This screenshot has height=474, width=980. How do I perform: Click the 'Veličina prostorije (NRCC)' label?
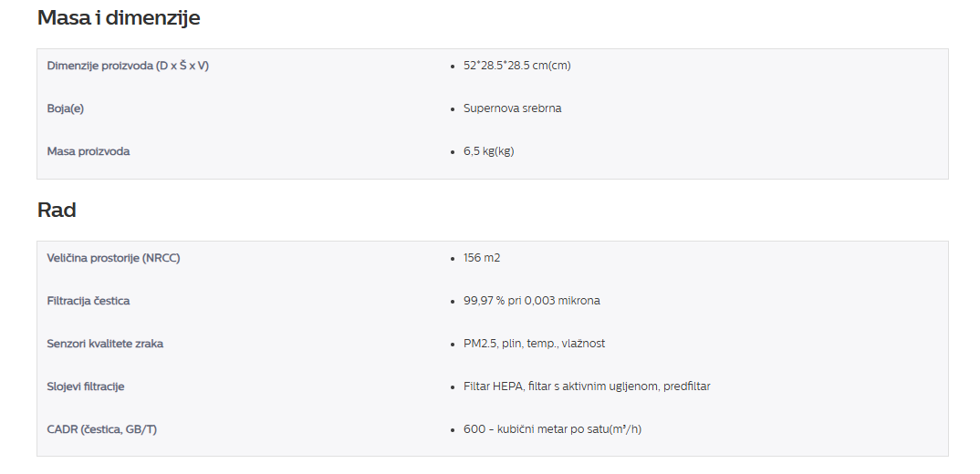coord(113,258)
